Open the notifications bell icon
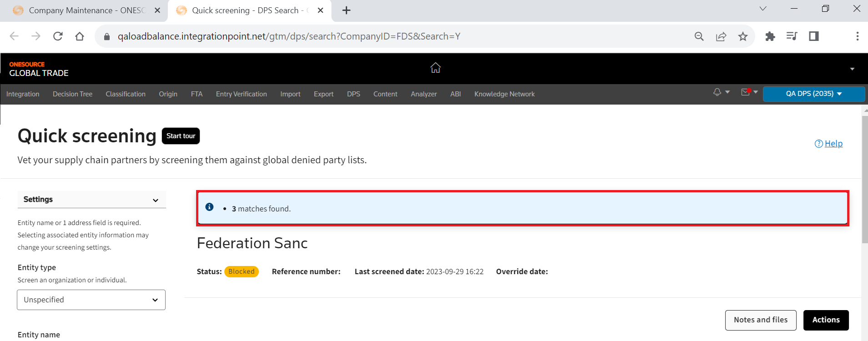The height and width of the screenshot is (341, 868). pyautogui.click(x=717, y=92)
